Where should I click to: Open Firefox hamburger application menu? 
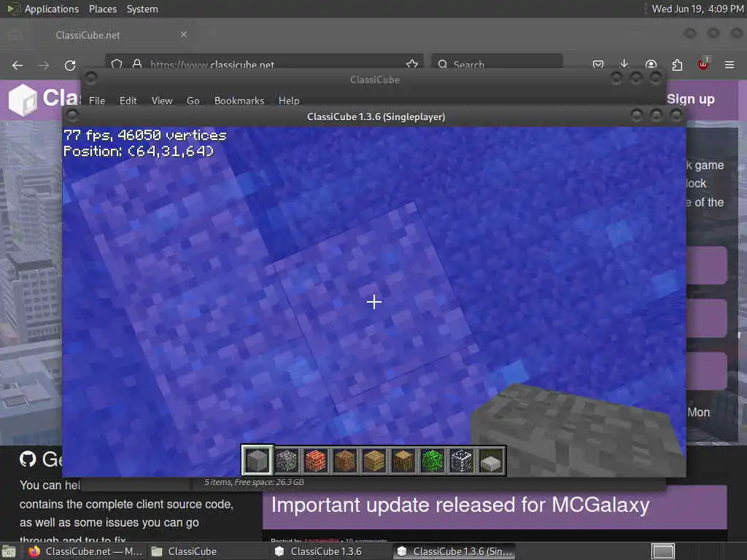(x=729, y=65)
